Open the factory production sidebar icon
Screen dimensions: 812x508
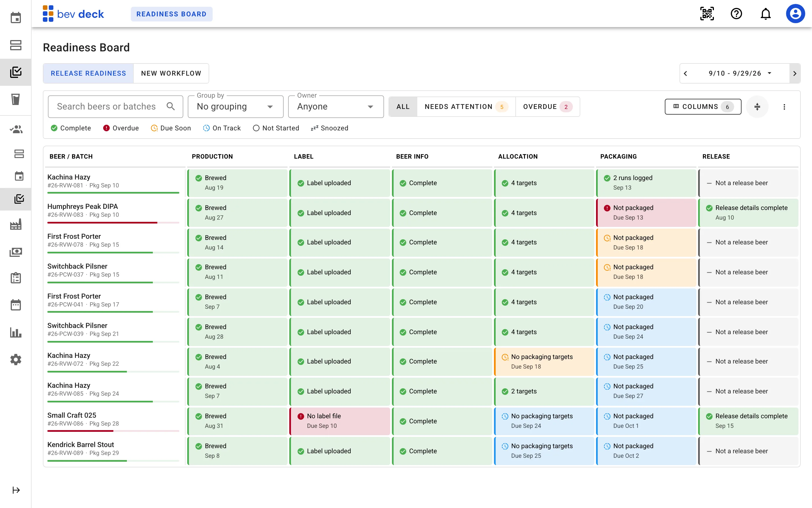(x=16, y=224)
